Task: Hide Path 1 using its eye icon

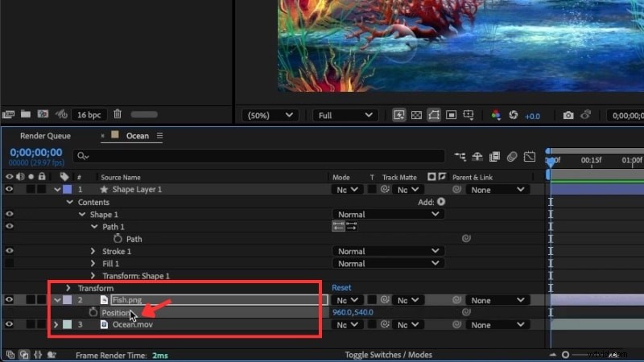Action: coord(9,226)
